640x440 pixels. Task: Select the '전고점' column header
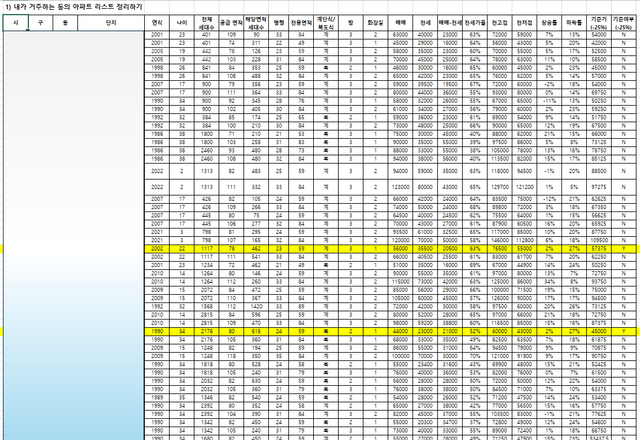click(500, 23)
